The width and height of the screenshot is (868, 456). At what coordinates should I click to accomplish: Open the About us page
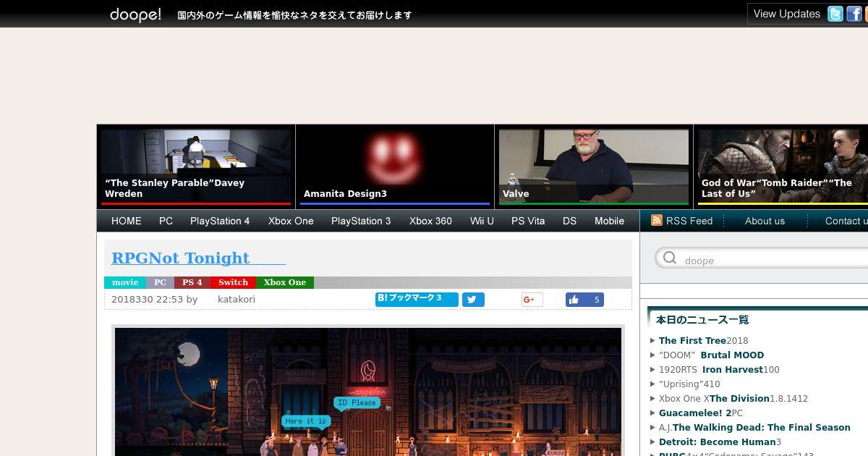click(x=765, y=221)
